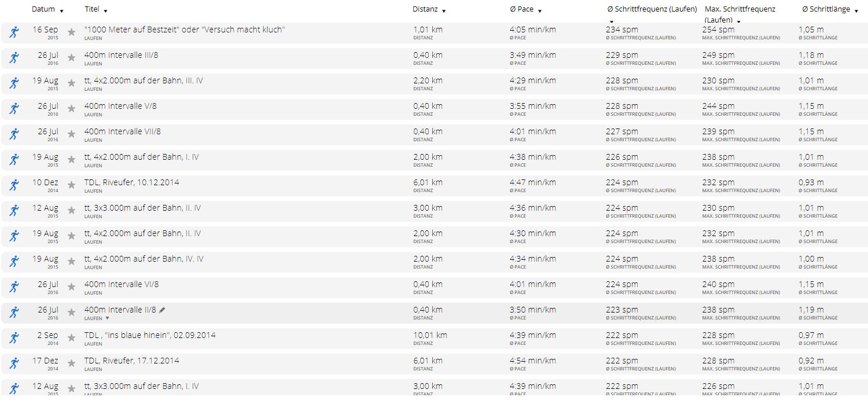Click running icon of tt, 3x3.000m Bahn, II. IV
This screenshot has width=868, height=415.
[14, 211]
